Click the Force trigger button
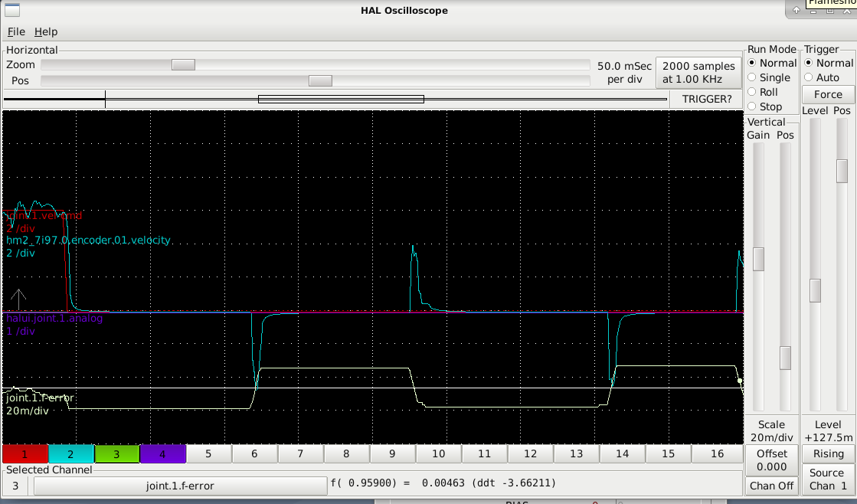This screenshot has height=504, width=857. pos(828,94)
